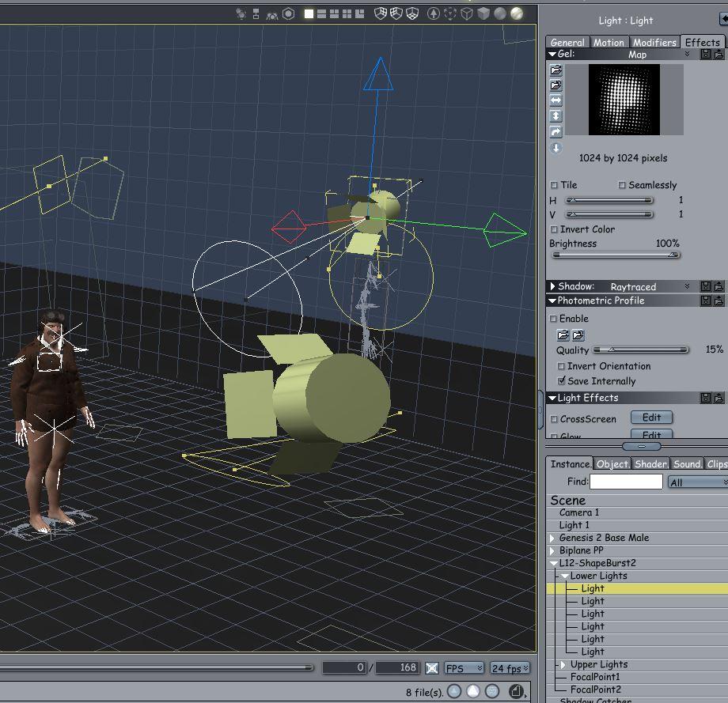The image size is (728, 703).
Task: Click crossed-box icon beside frame count
Action: tap(432, 667)
